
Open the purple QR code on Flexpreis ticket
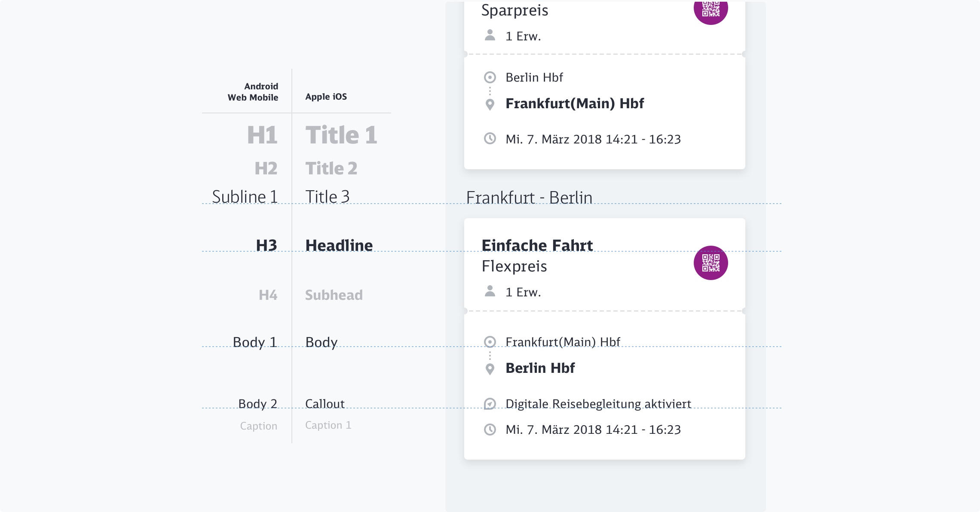710,263
